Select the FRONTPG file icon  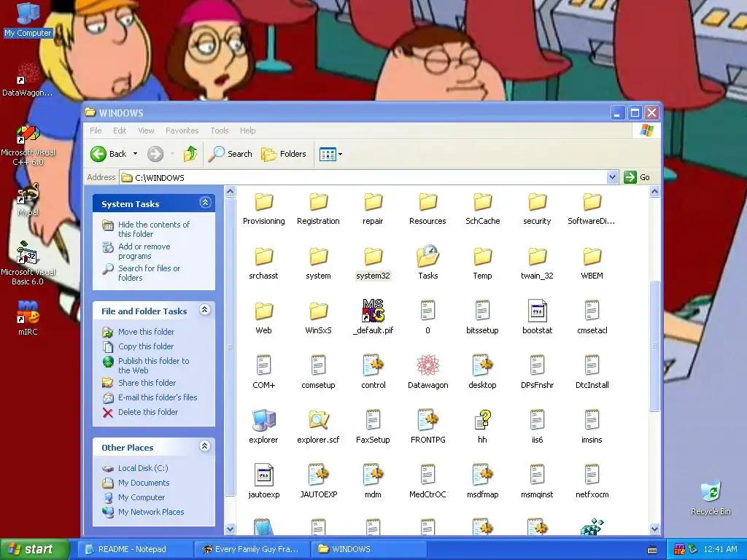click(427, 421)
